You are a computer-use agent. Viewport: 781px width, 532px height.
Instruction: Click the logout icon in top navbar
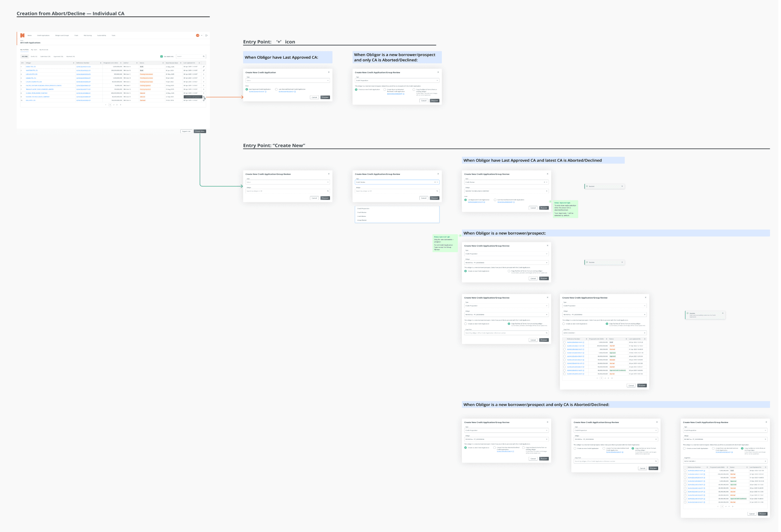coord(206,35)
